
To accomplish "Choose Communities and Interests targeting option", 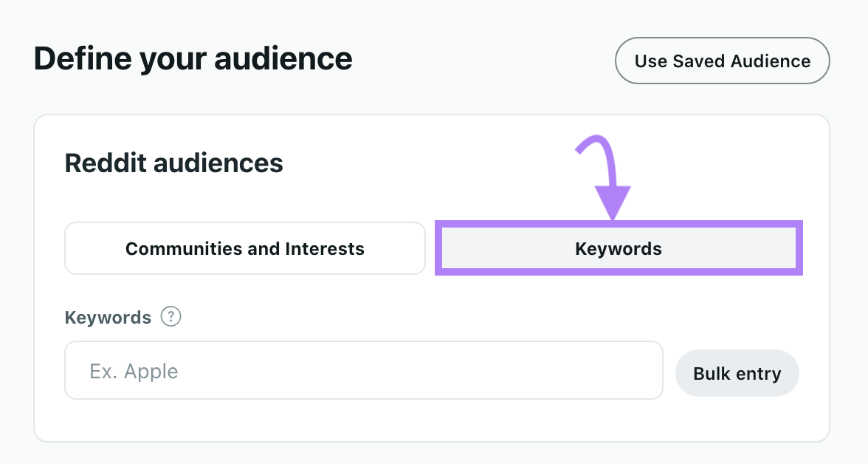I will (x=244, y=248).
